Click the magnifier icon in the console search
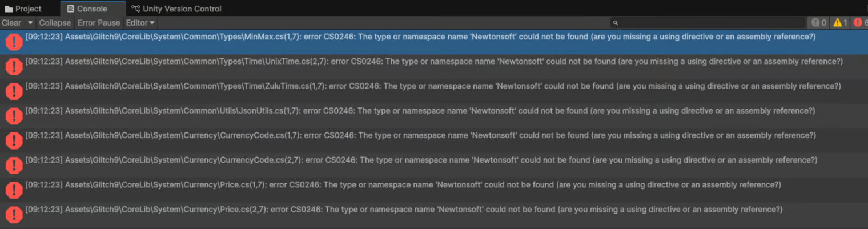 click(x=616, y=23)
